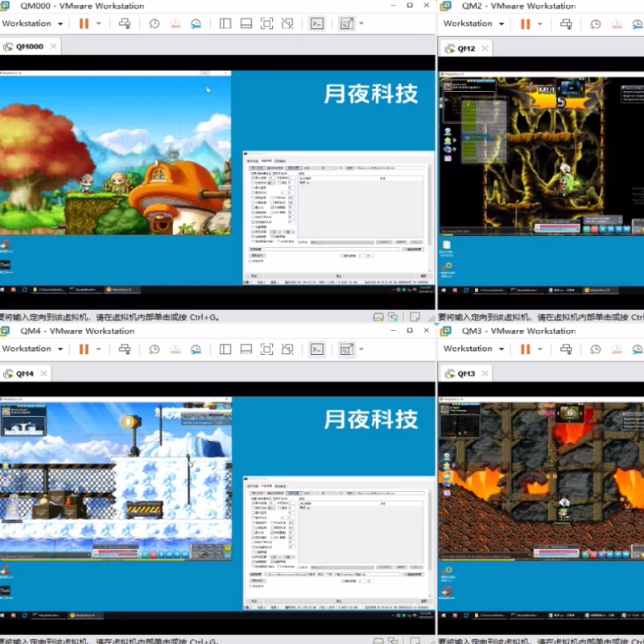This screenshot has height=644, width=644.
Task: Open console view icon in QM000 toolbar
Action: [x=318, y=23]
